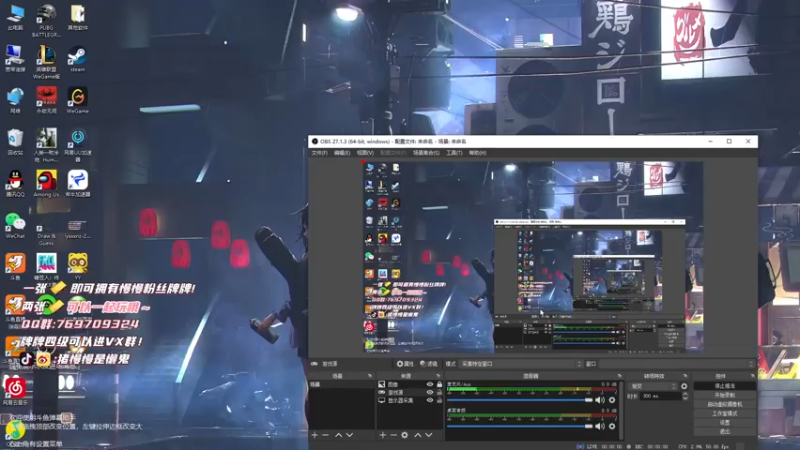800x450 pixels.
Task: Click the OBS preview canvas
Action: click(533, 257)
